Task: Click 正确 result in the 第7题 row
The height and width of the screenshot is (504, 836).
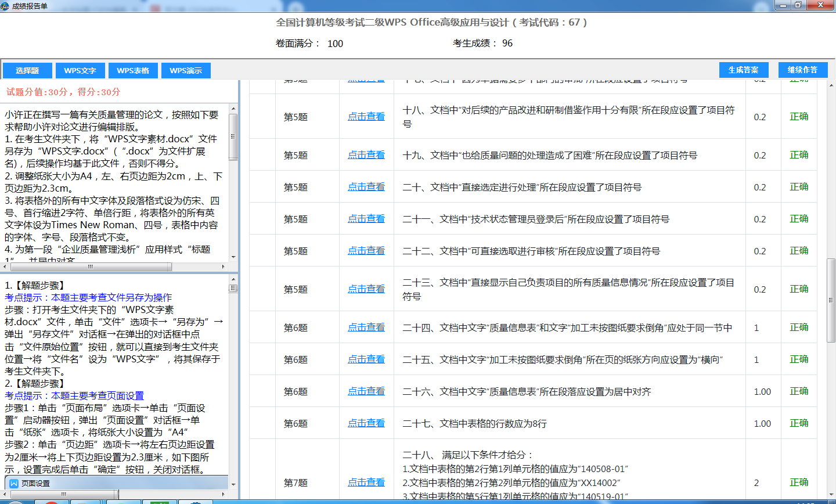Action: click(799, 483)
